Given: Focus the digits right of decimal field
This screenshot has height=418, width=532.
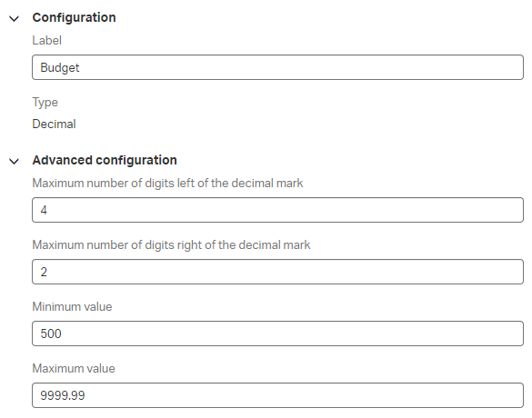Looking at the screenshot, I should tap(277, 272).
